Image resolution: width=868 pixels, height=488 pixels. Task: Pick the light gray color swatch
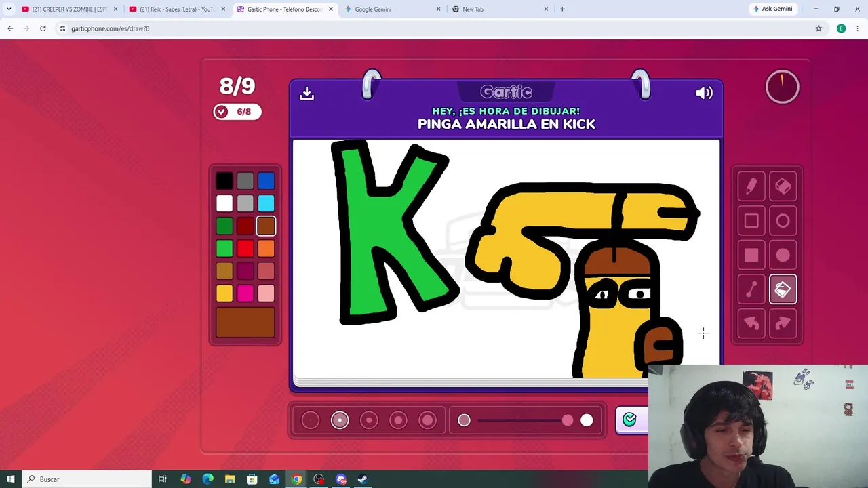(245, 203)
